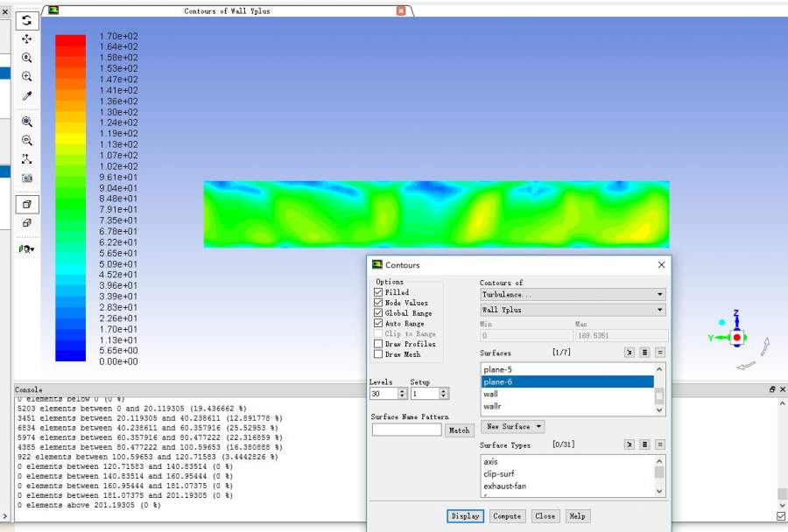Viewport: 788px width, 532px height.
Task: Click Surfaces toggle-tree-view icon button
Action: point(630,353)
